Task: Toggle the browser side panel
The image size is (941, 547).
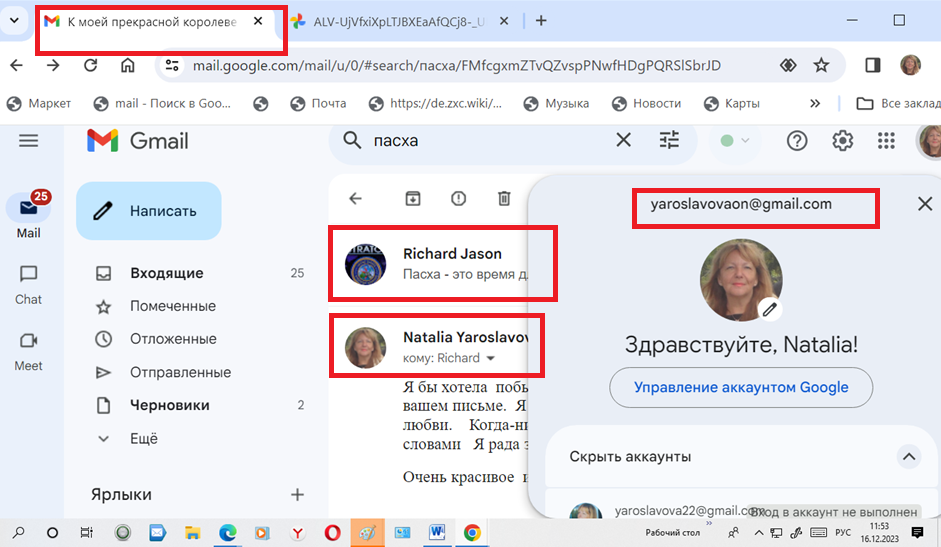Action: pos(873,65)
